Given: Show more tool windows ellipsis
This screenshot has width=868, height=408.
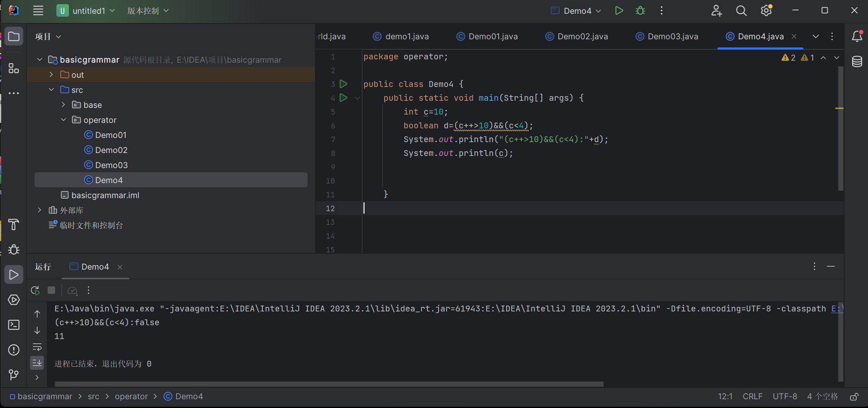Looking at the screenshot, I should [14, 93].
